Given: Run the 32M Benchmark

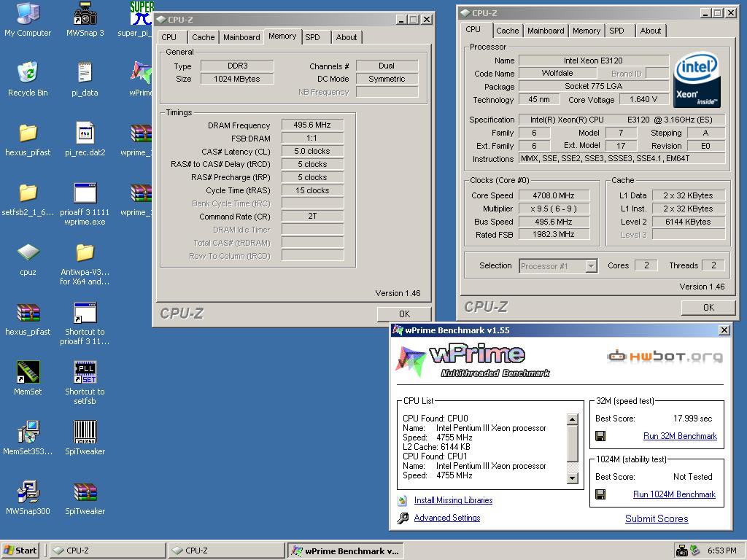Looking at the screenshot, I should [x=680, y=436].
